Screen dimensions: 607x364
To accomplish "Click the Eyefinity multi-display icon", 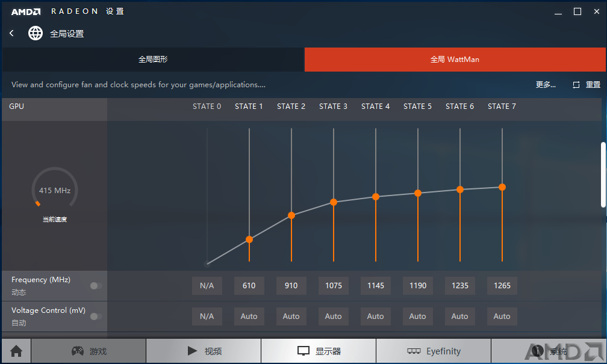I will coord(414,351).
